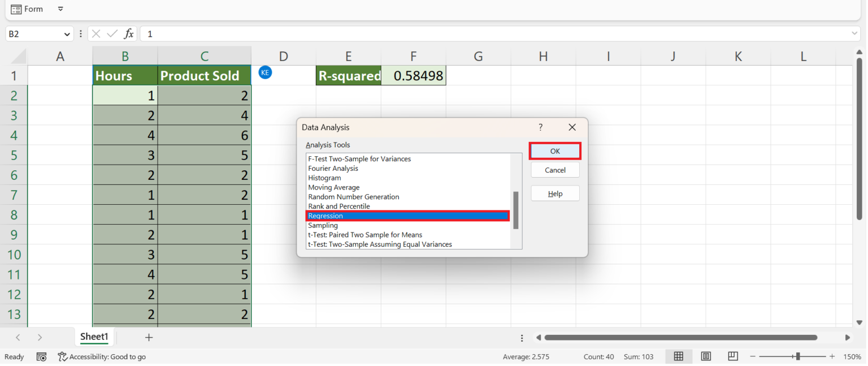Click the Insert Function (fx) icon
868x366 pixels.
129,33
